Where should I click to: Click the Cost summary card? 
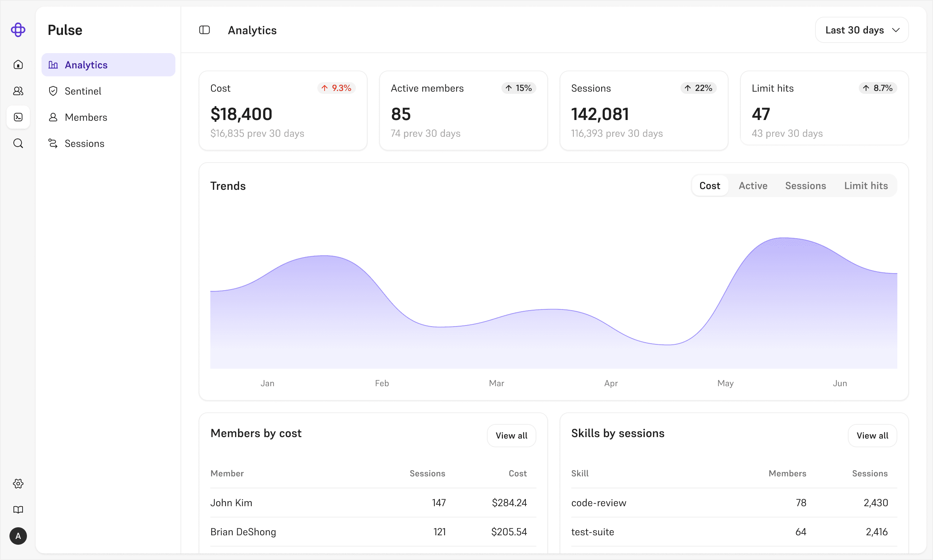283,111
